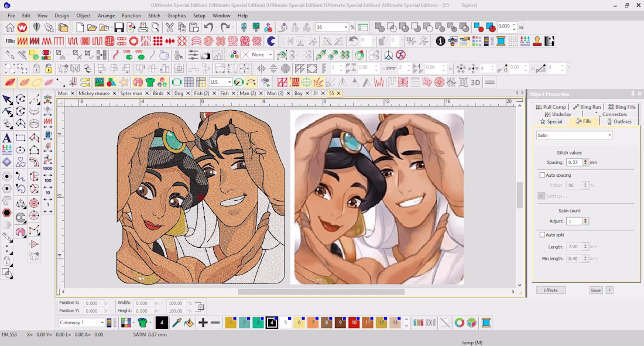Select teal thread color swatch 3
The height and width of the screenshot is (346, 644).
tap(258, 323)
